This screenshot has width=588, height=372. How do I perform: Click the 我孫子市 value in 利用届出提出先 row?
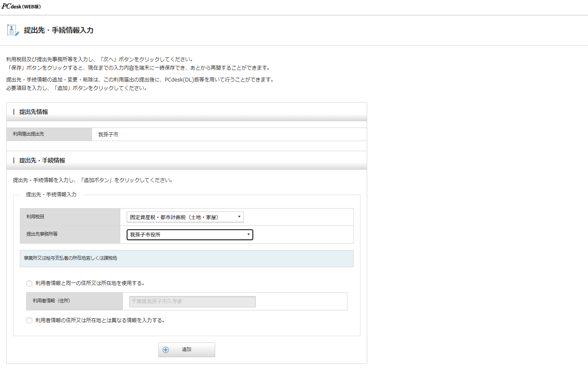point(108,134)
